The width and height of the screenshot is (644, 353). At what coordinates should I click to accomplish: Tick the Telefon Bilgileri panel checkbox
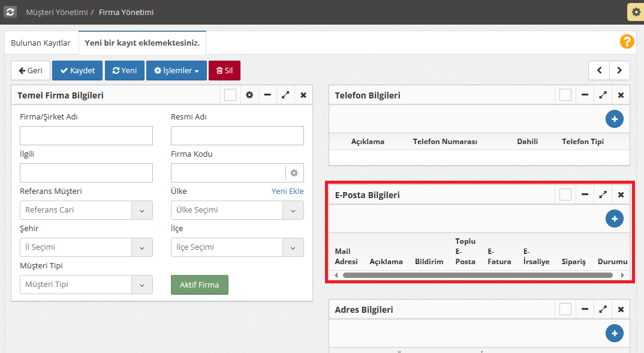click(x=565, y=95)
